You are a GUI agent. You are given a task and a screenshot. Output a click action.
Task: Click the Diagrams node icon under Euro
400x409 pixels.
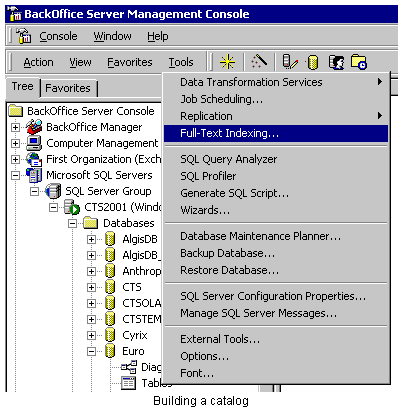[x=129, y=367]
